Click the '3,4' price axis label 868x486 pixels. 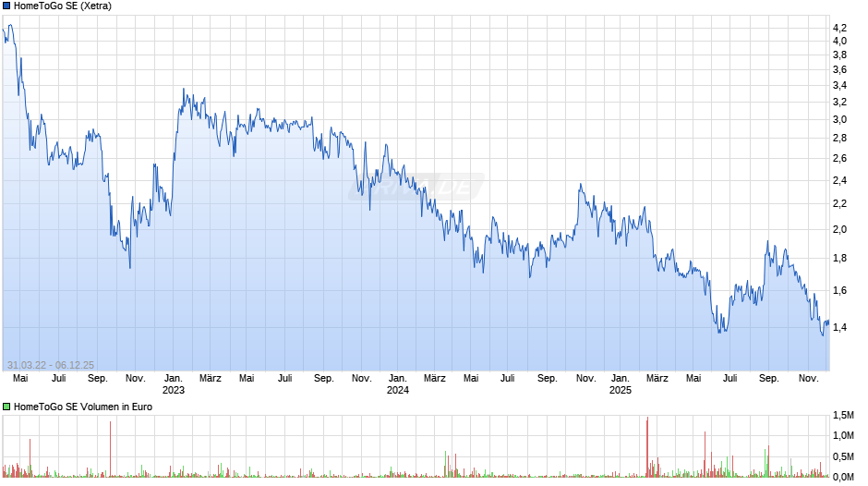point(839,85)
